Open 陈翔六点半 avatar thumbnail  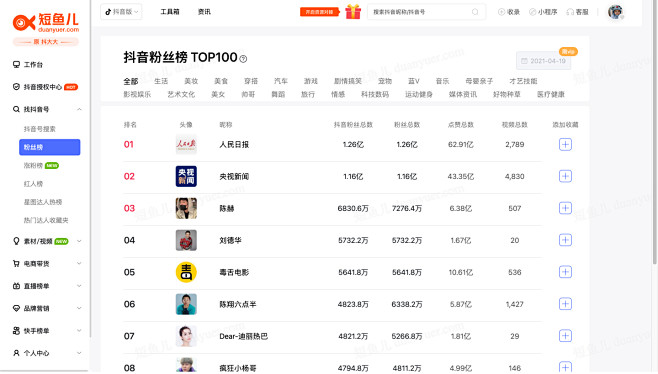pyautogui.click(x=186, y=304)
